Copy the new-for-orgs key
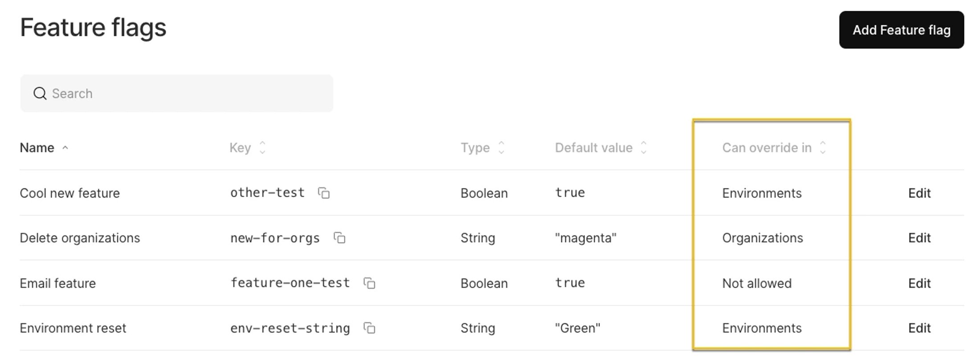The width and height of the screenshot is (980, 360). [339, 238]
